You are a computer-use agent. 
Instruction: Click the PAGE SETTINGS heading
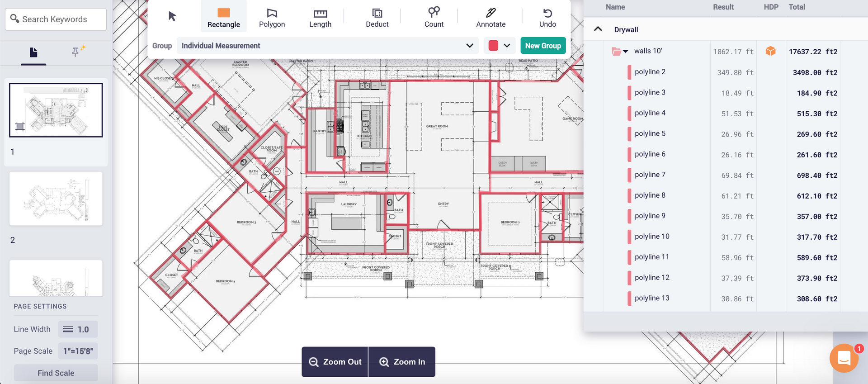pos(40,306)
